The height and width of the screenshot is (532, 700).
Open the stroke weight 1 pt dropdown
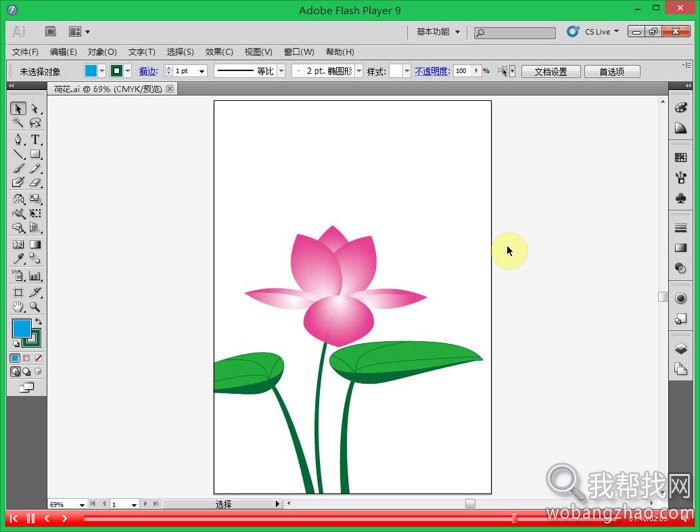(x=202, y=71)
